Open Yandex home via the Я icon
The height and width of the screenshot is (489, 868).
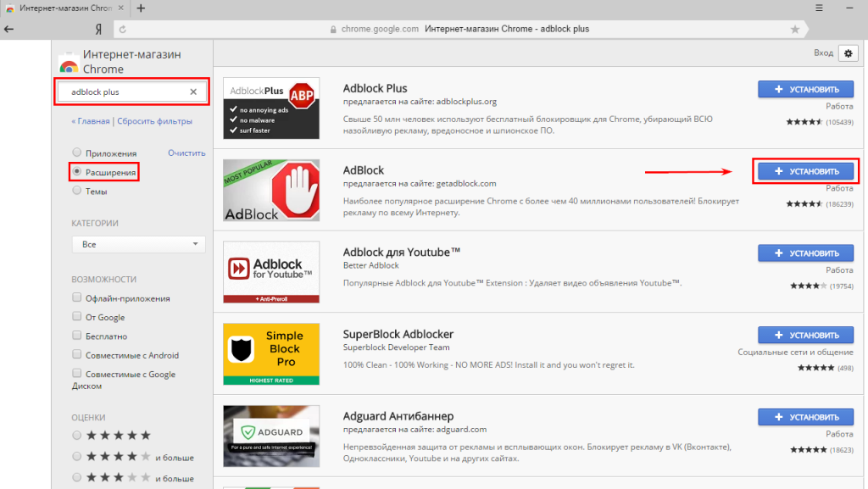coord(98,30)
